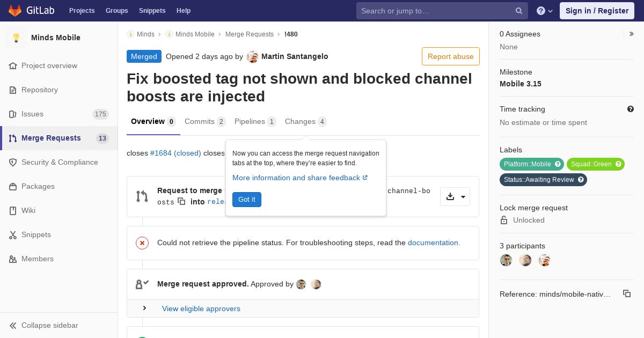This screenshot has width=644, height=338.
Task: Expand the View eligible approvers chevron
Action: [x=144, y=308]
